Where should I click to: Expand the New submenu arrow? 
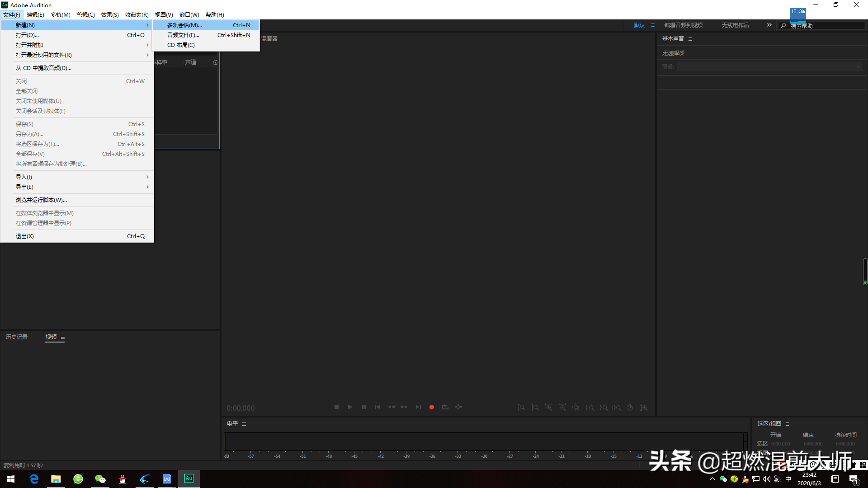[147, 25]
